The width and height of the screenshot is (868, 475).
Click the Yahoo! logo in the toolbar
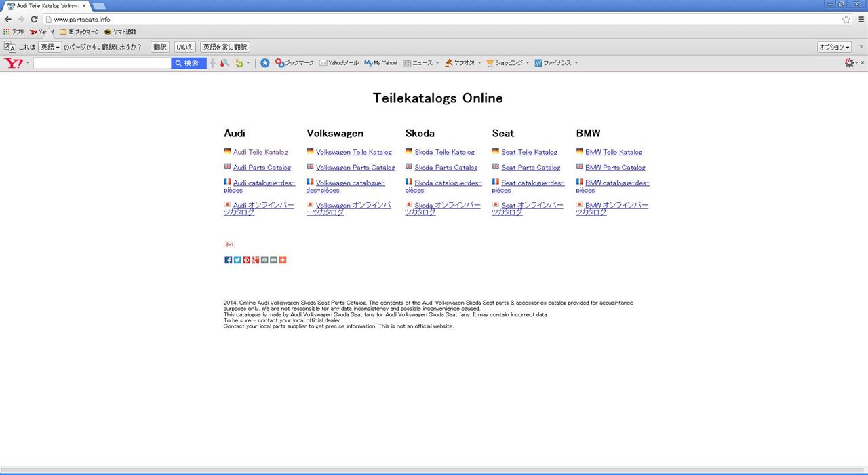pos(14,63)
